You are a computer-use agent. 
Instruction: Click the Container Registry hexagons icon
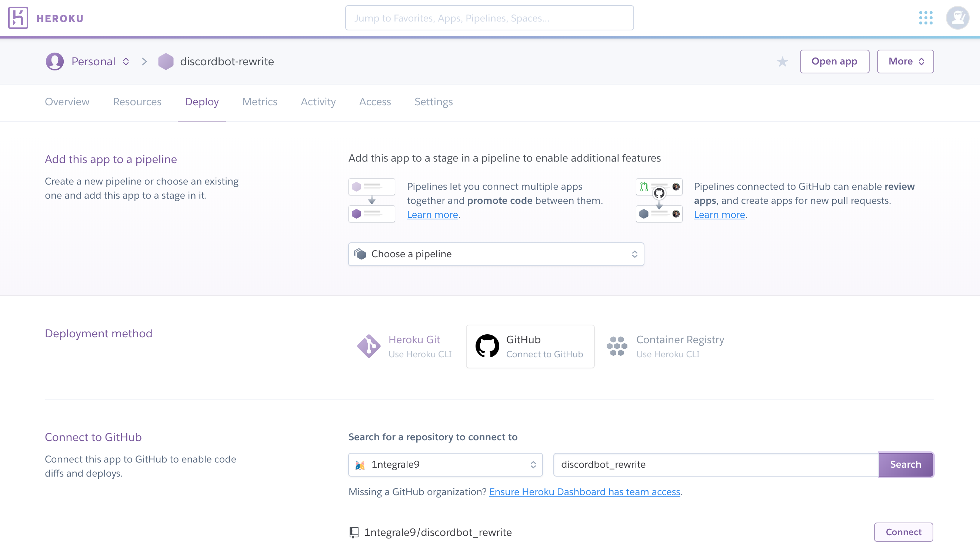tap(617, 346)
